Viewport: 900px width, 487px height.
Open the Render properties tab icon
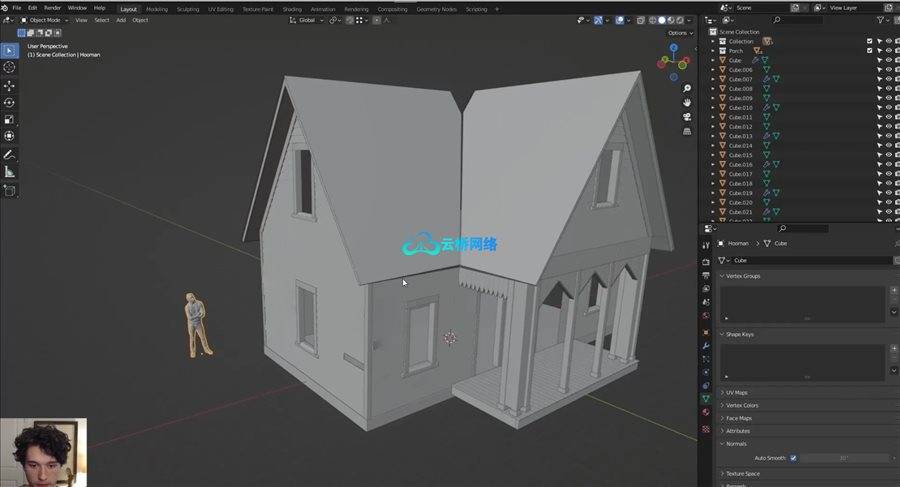pos(706,262)
